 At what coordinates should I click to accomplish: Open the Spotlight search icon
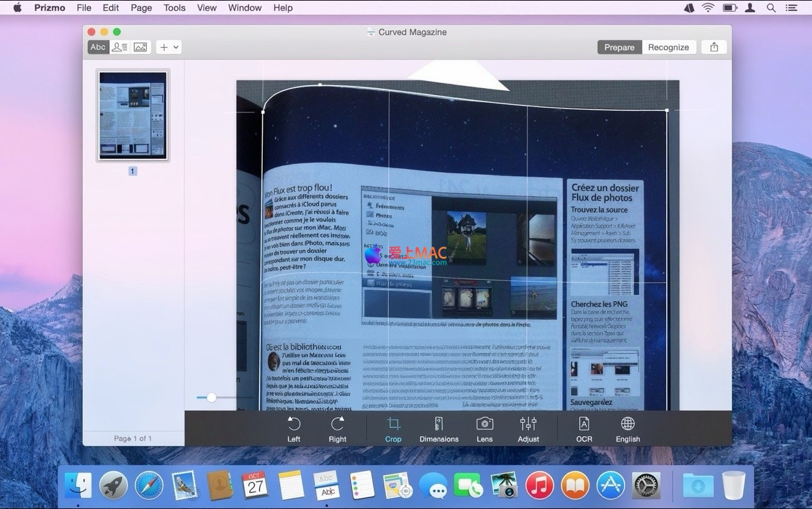(771, 8)
